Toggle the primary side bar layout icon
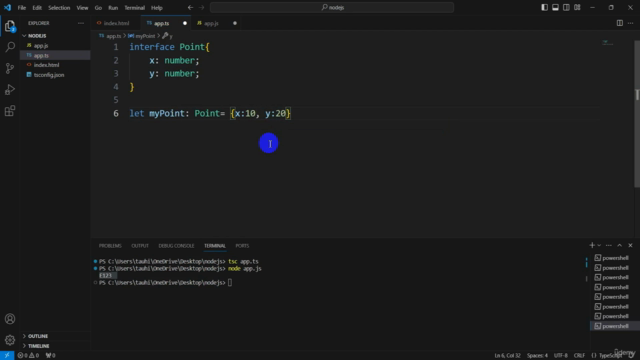Image resolution: width=640 pixels, height=360 pixels. point(544,7)
